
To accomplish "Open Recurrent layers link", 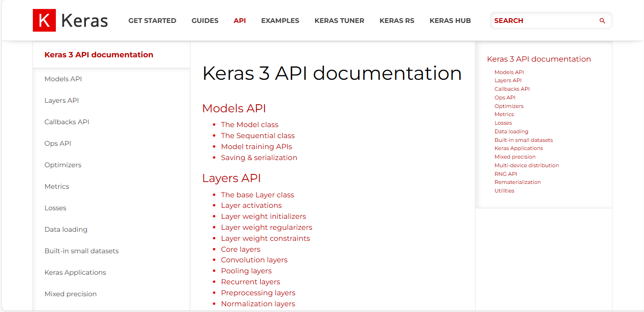I will pos(251,282).
